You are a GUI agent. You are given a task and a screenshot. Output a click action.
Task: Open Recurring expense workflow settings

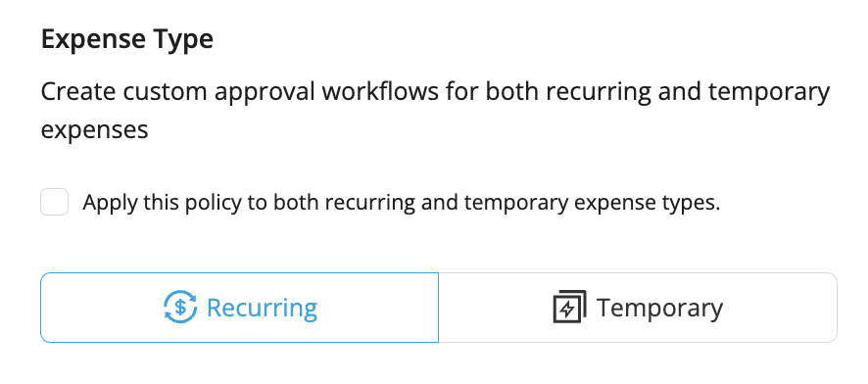(239, 308)
